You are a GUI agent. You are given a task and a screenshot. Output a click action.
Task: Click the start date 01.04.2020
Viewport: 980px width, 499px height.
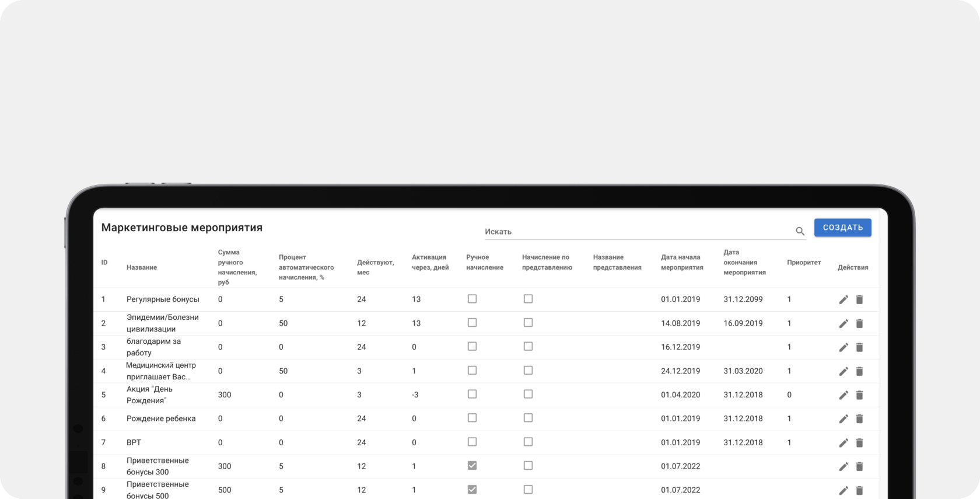pyautogui.click(x=681, y=395)
